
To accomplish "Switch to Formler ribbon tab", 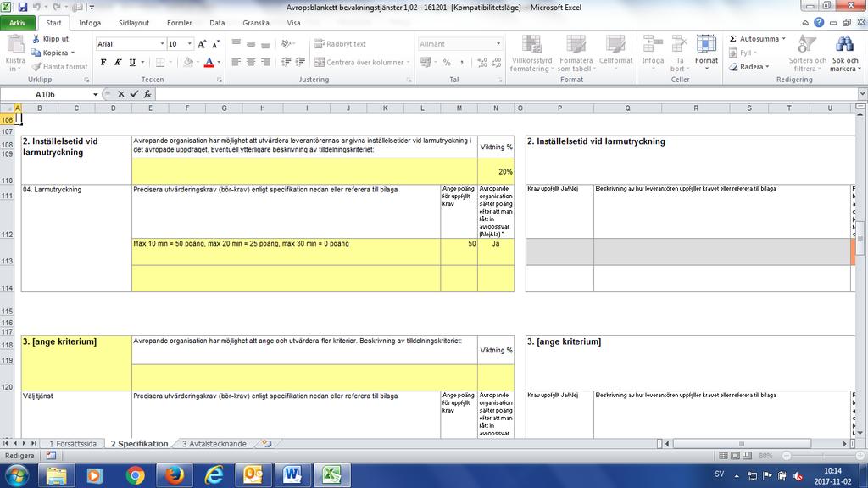I will 180,23.
